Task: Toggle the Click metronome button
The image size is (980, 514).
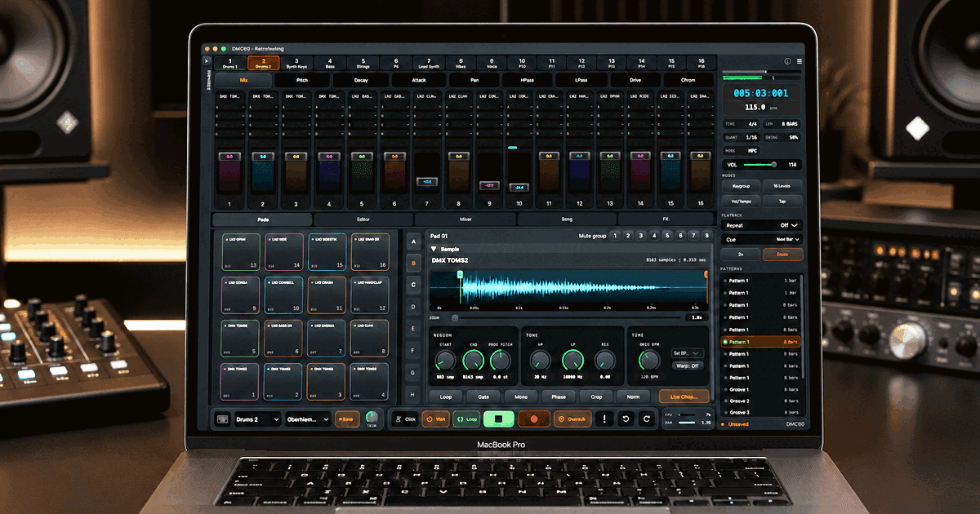Action: (404, 419)
